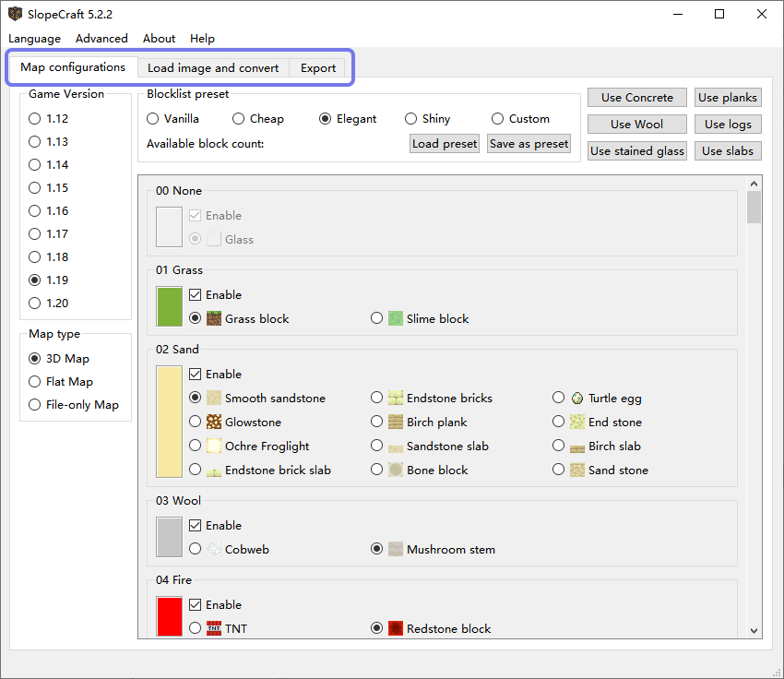Screen dimensions: 784x679
Task: Choose the Redstone block icon
Action: pos(396,628)
